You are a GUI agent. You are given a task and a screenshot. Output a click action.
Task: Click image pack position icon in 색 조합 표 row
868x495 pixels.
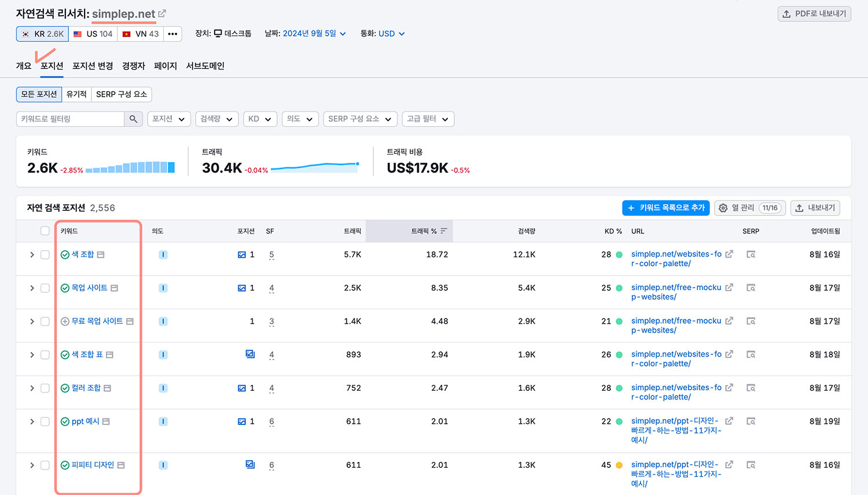pos(250,354)
